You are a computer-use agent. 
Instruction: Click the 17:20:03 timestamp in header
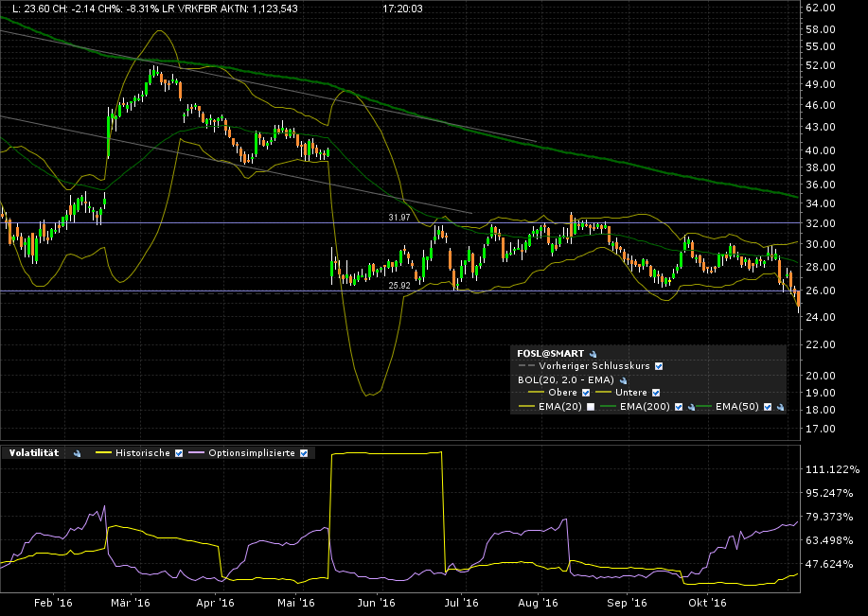pyautogui.click(x=402, y=8)
